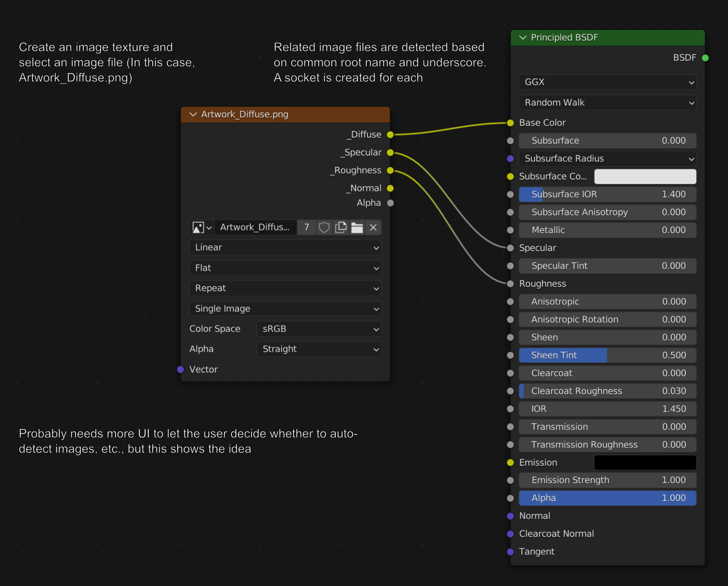Image resolution: width=728 pixels, height=586 pixels.
Task: Click the Base Color input socket
Action: (511, 123)
